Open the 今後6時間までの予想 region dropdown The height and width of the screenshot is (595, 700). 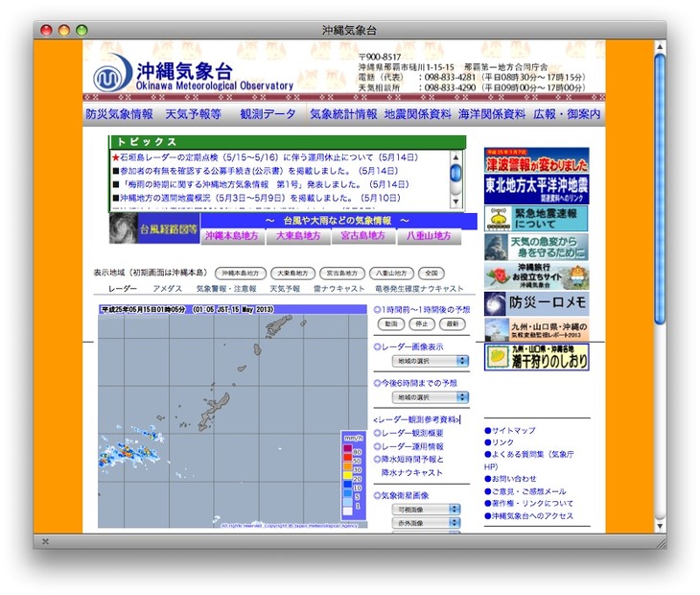[x=430, y=397]
